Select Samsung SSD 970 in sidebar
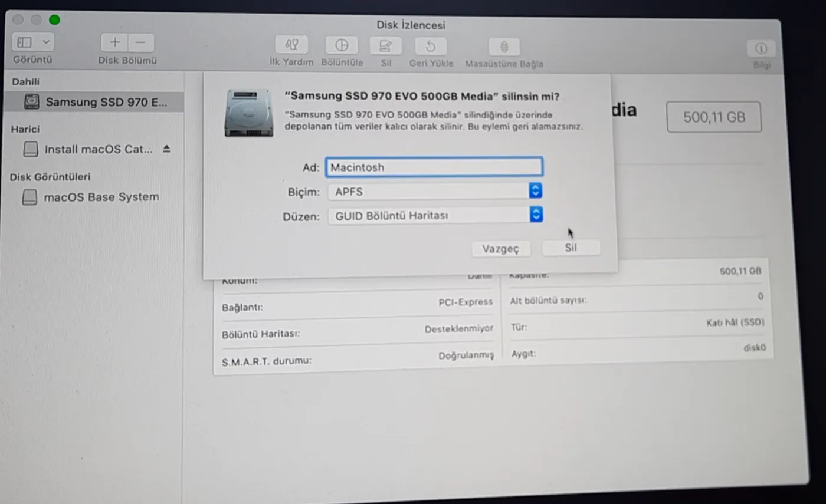This screenshot has width=826, height=504. (96, 102)
